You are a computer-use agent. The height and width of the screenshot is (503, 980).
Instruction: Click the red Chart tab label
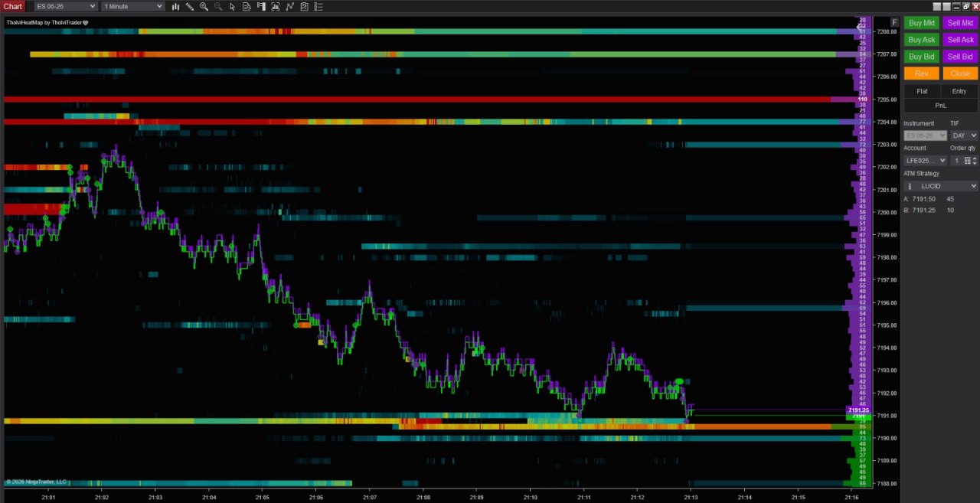pyautogui.click(x=13, y=6)
